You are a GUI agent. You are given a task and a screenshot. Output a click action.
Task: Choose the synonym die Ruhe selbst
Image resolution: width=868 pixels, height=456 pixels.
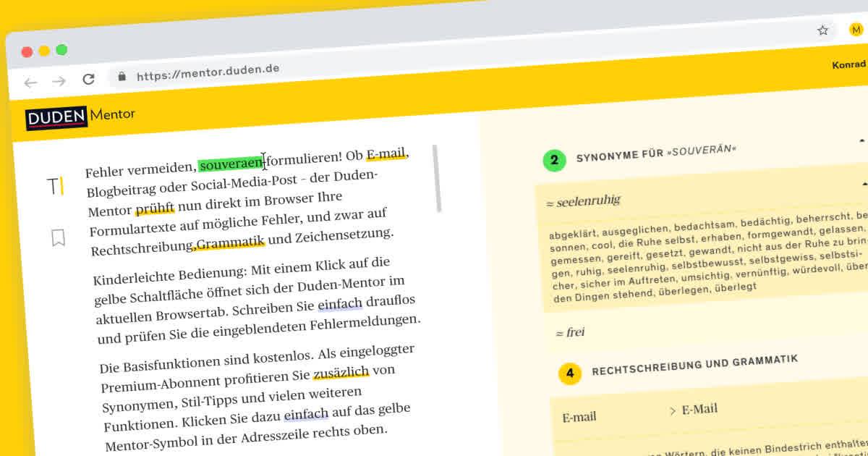(x=642, y=243)
